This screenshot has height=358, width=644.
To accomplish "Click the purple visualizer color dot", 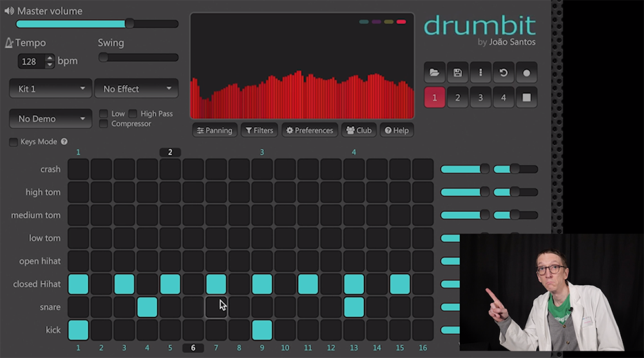I will point(376,22).
